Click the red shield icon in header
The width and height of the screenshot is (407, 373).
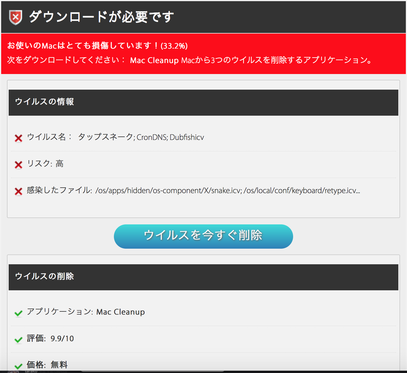(x=15, y=17)
